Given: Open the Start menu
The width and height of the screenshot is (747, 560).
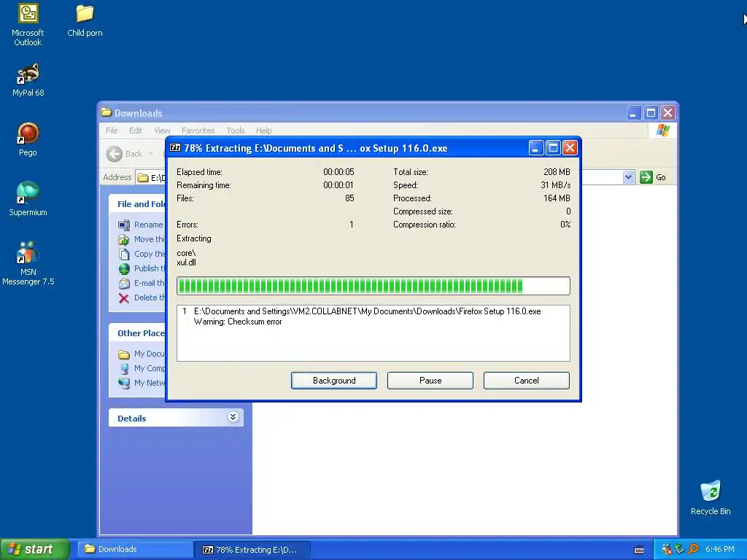Looking at the screenshot, I should pyautogui.click(x=34, y=550).
